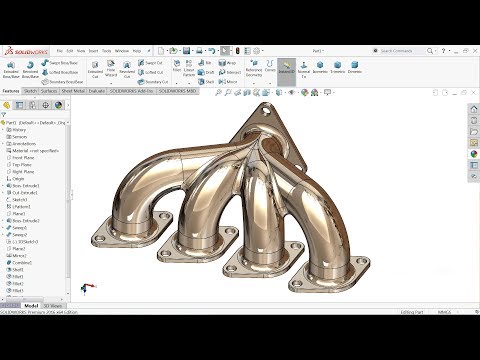Open the Curves tool

(x=270, y=66)
